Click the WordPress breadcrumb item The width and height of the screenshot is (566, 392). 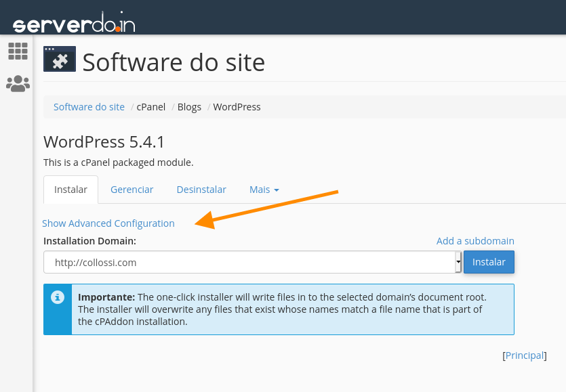237,107
